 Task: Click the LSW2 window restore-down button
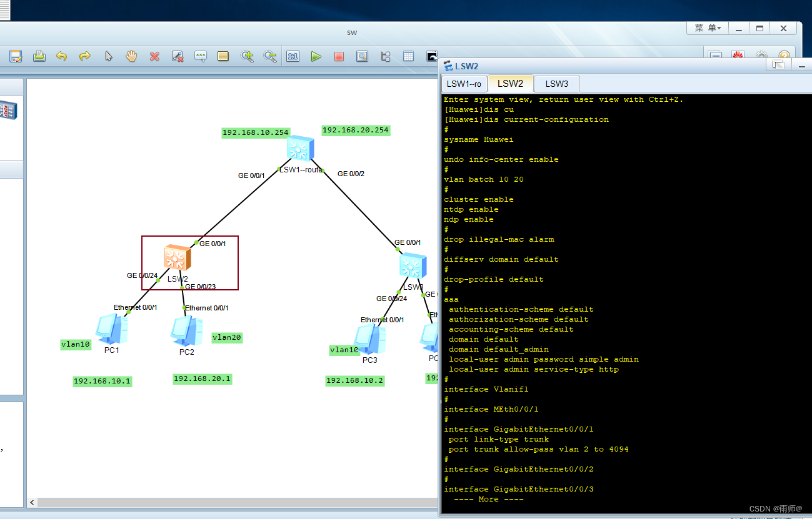pyautogui.click(x=778, y=65)
